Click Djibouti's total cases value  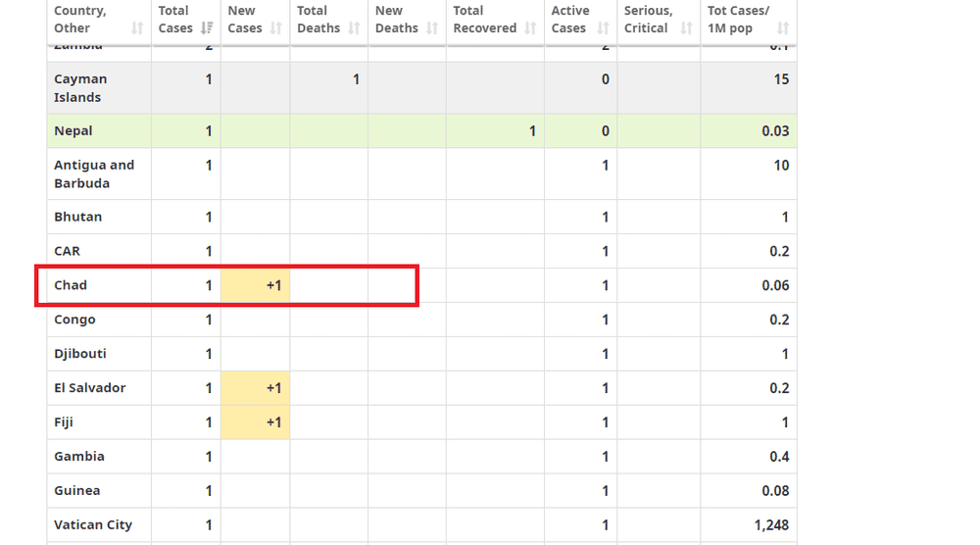209,355
